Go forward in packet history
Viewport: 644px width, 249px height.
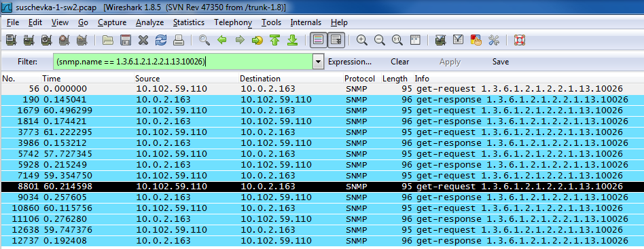pyautogui.click(x=239, y=40)
